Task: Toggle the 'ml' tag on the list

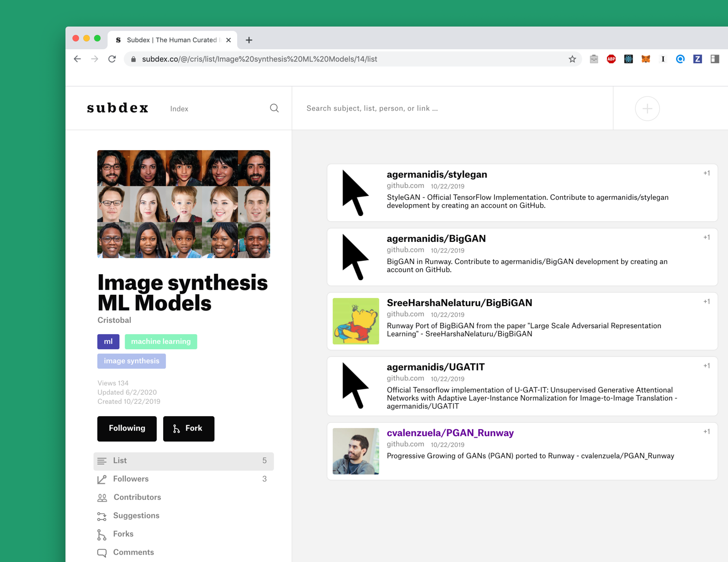Action: [x=108, y=341]
